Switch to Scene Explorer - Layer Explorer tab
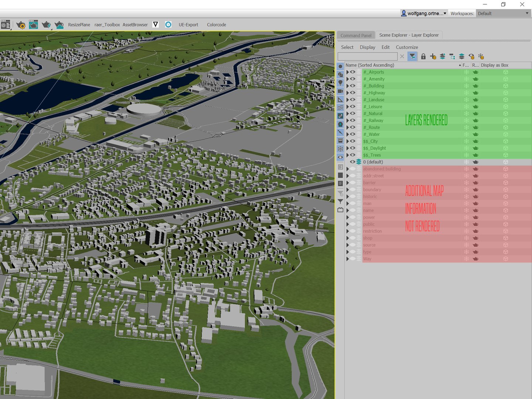This screenshot has width=532, height=399. coord(409,35)
